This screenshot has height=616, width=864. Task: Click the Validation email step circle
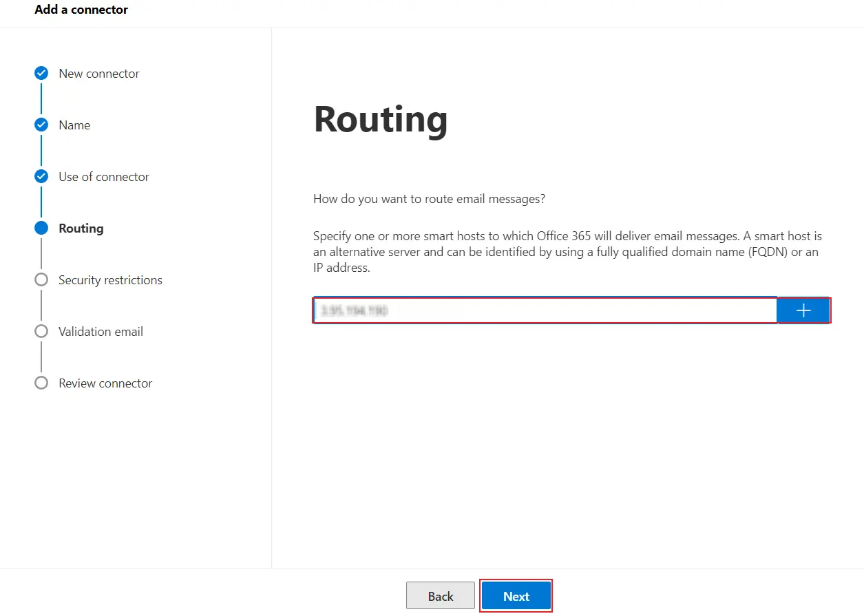[x=41, y=331]
